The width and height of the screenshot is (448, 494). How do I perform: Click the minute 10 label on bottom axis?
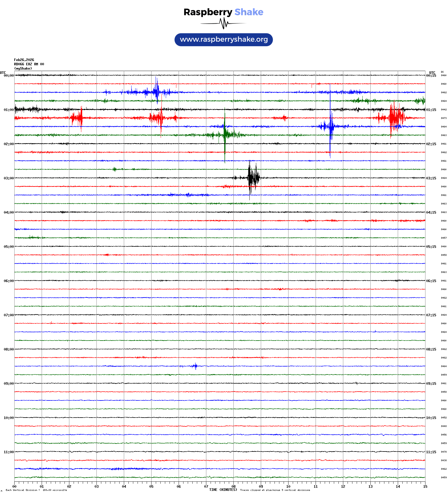pyautogui.click(x=288, y=487)
